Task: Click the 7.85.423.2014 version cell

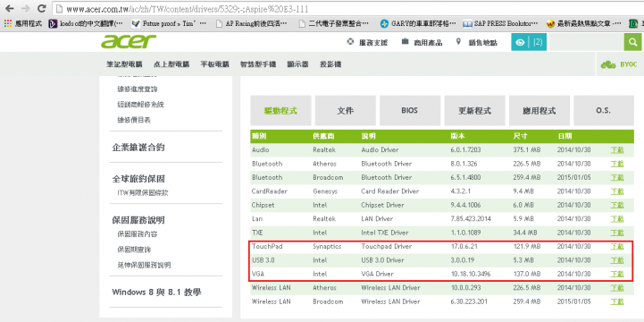Action: pyautogui.click(x=470, y=219)
